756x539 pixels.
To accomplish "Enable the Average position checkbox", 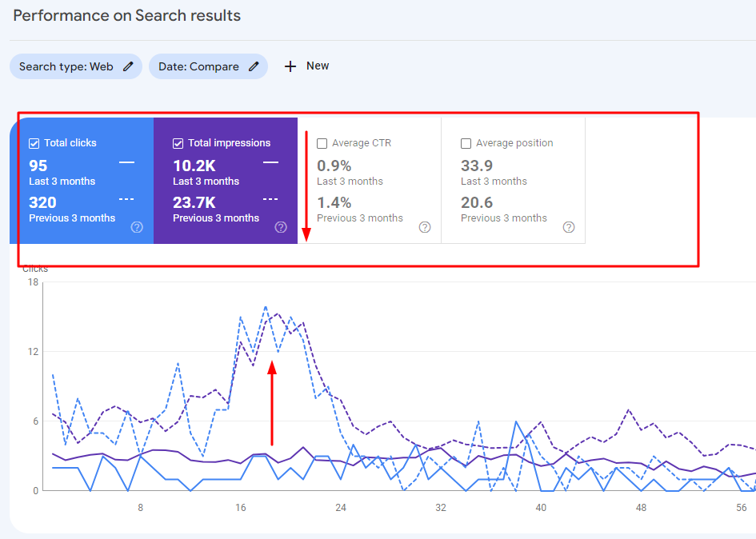I will [x=466, y=143].
